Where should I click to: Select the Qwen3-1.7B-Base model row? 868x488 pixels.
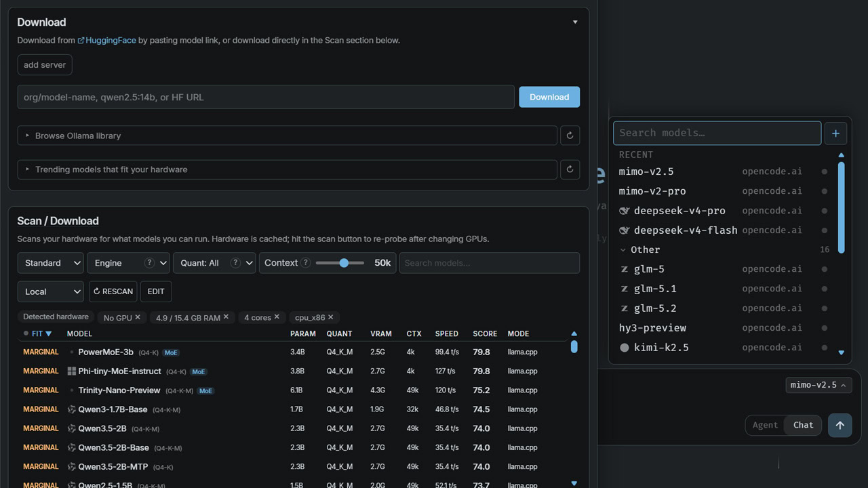[x=294, y=409]
